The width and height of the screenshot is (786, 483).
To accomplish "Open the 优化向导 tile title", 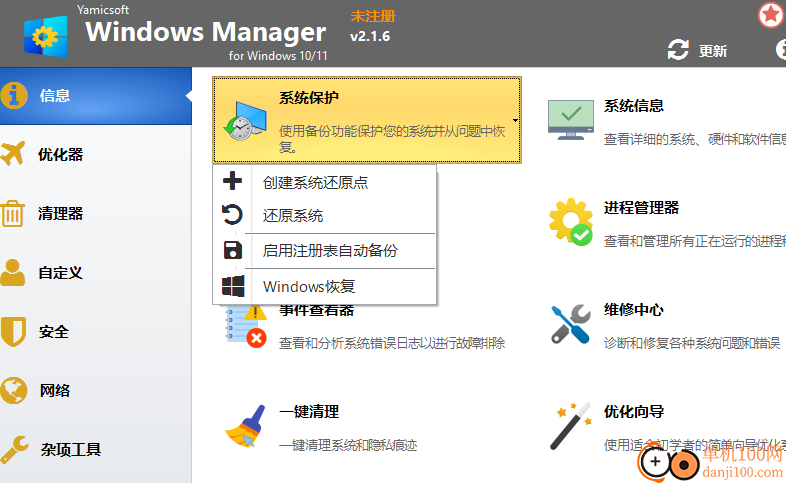I will click(x=634, y=412).
